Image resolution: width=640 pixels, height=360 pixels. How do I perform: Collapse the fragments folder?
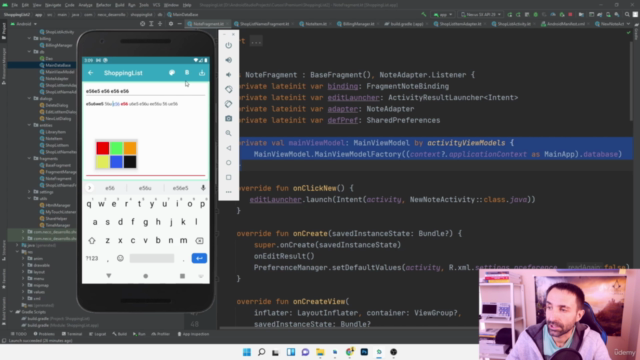pos(29,158)
